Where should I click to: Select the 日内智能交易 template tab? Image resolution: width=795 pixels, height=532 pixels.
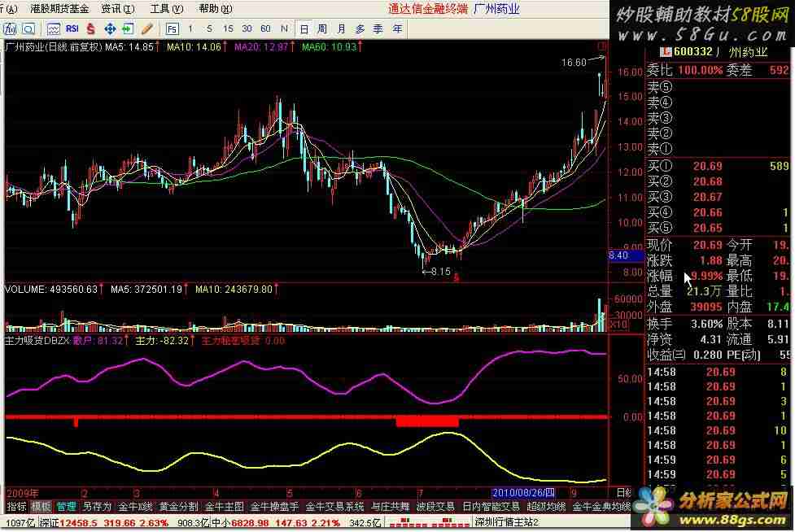point(491,506)
